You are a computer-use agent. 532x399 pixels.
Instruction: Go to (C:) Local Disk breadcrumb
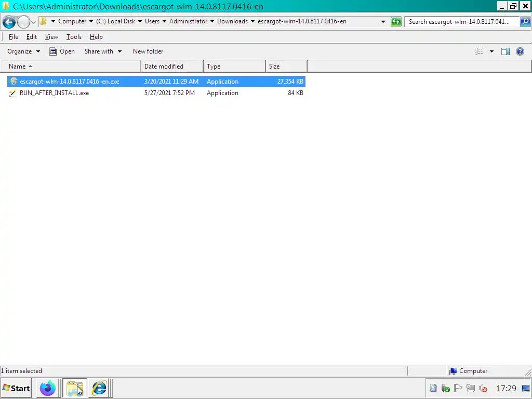116,21
